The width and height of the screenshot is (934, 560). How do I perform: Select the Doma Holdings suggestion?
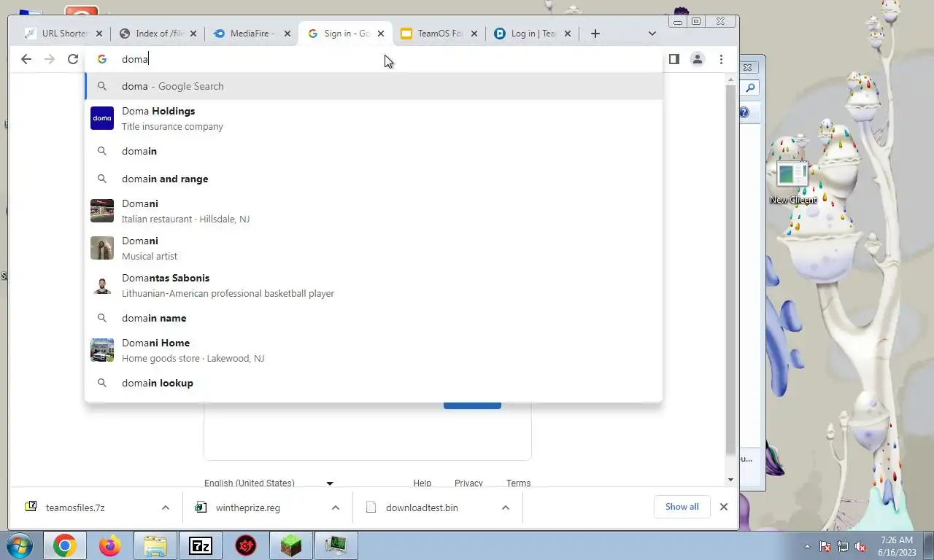click(x=374, y=118)
